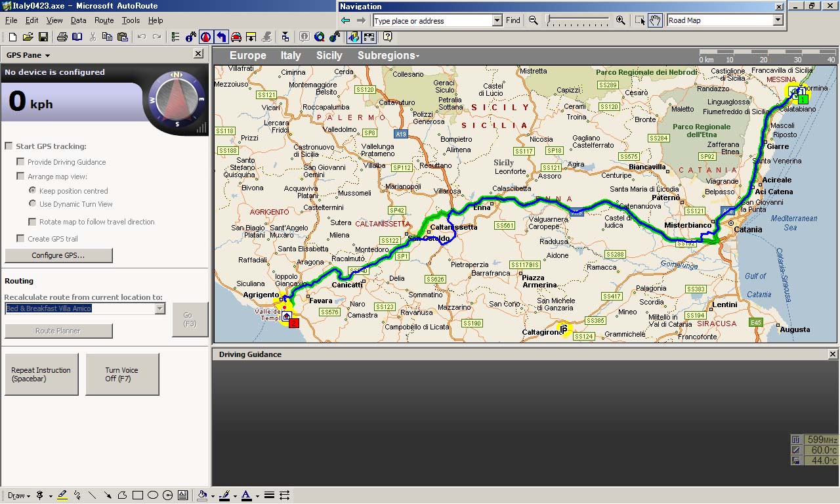Click the red car toolbar icon

tap(236, 37)
